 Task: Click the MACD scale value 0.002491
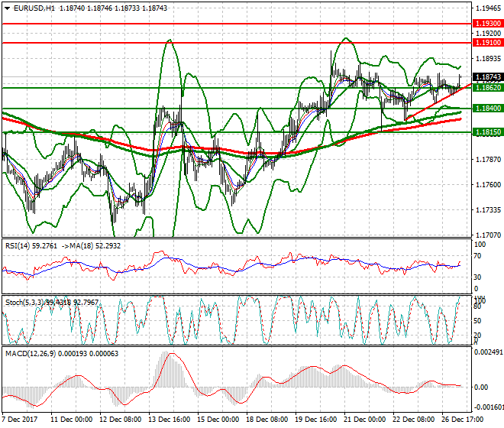[x=489, y=352]
